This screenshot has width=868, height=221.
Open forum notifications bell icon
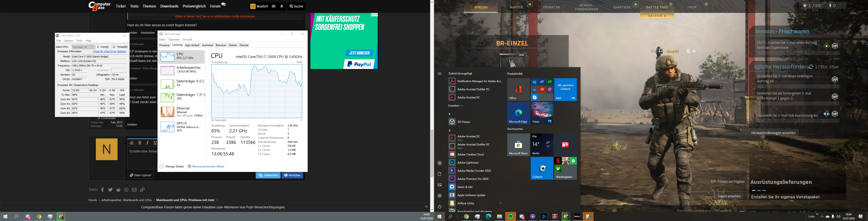coord(282,6)
